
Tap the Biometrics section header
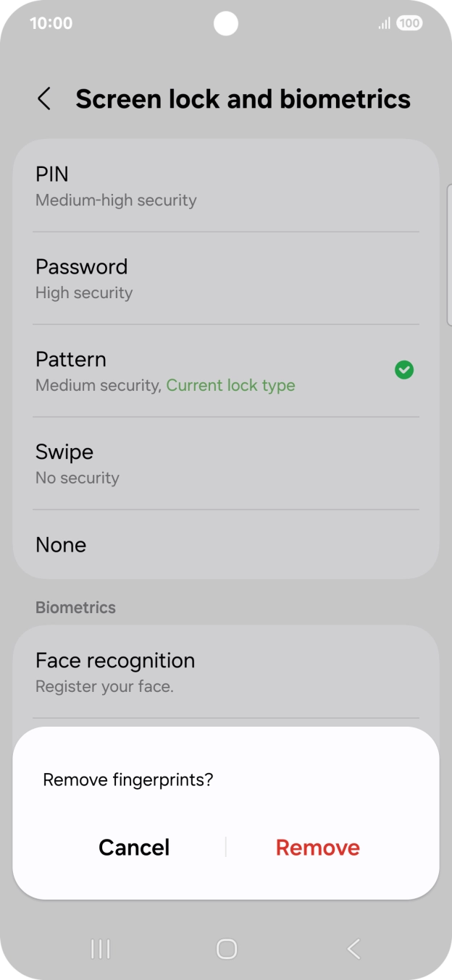click(x=75, y=607)
